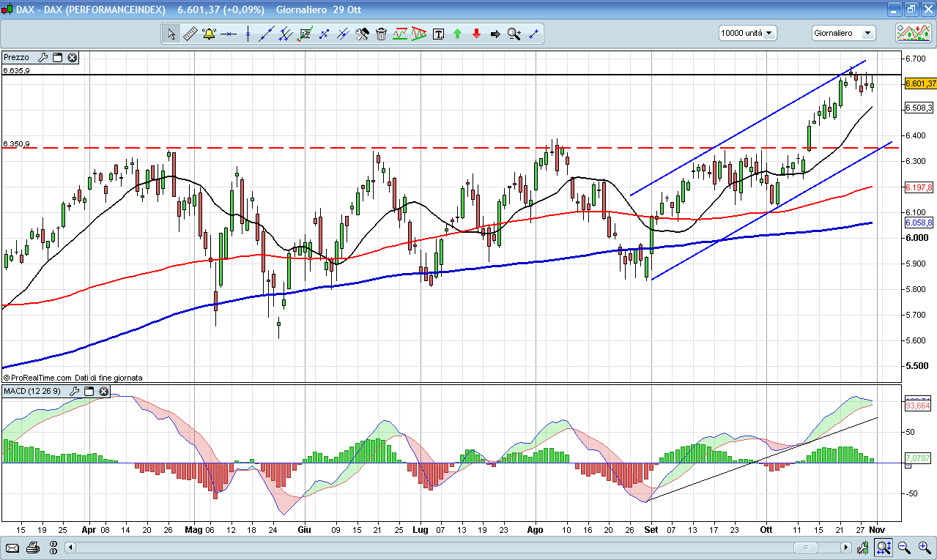The height and width of the screenshot is (560, 937).
Task: Click the zoom out magnifier at bottom right
Action: [904, 548]
